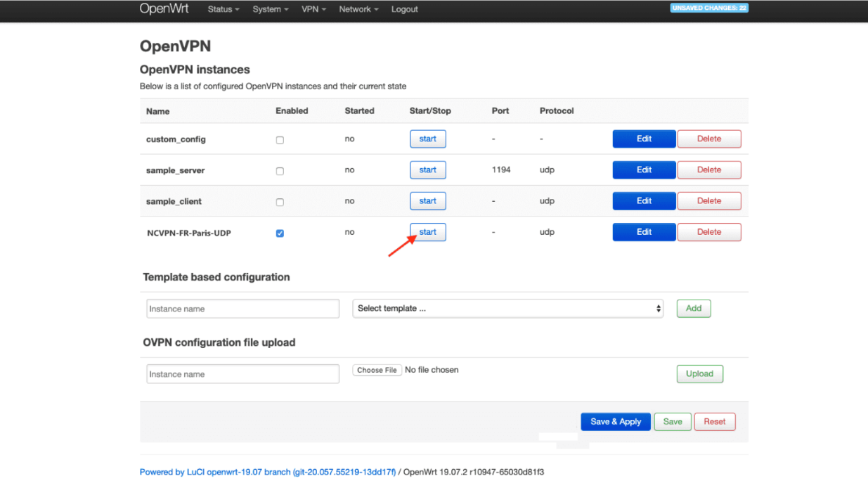Viewport: 868px width, 488px height.
Task: Click the Port column header
Action: coord(500,111)
